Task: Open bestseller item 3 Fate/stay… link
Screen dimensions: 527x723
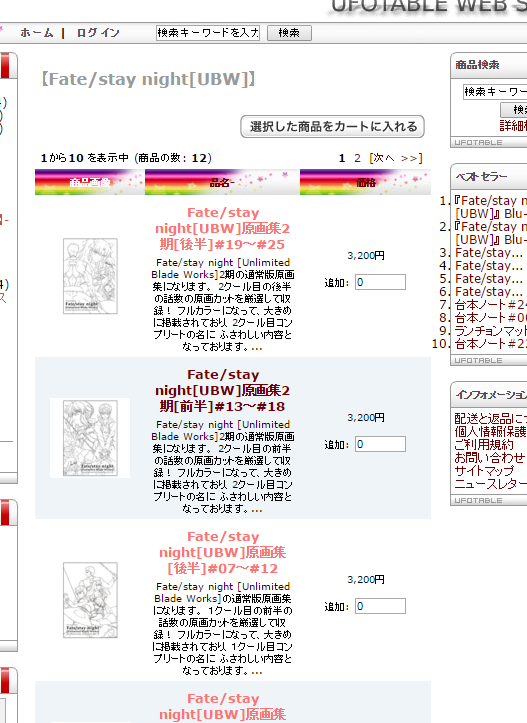Action: click(x=489, y=253)
